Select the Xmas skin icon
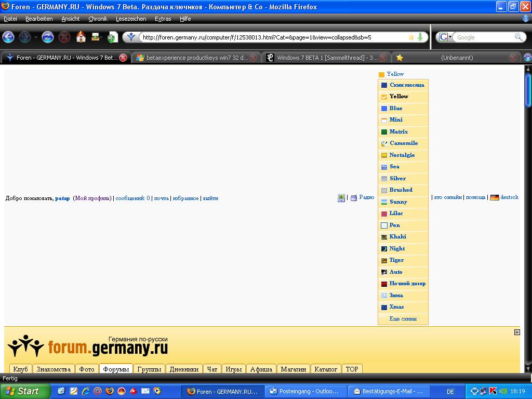This screenshot has height=399, width=532. tap(384, 308)
